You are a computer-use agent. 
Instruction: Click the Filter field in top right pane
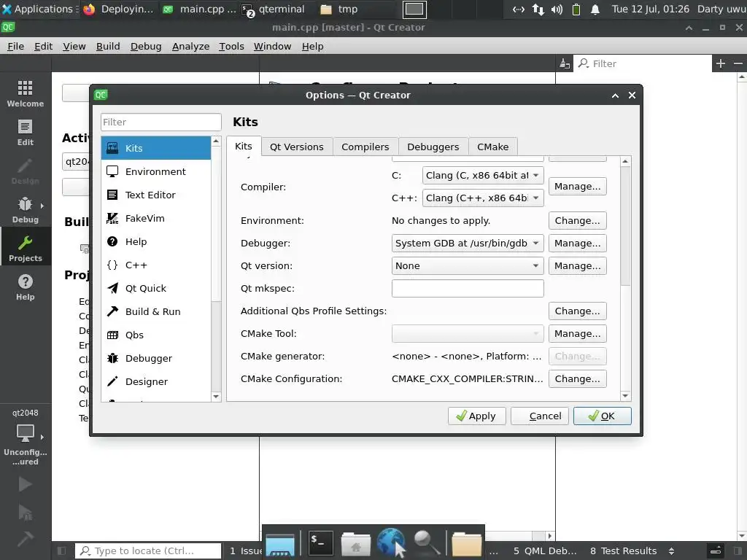pos(643,63)
